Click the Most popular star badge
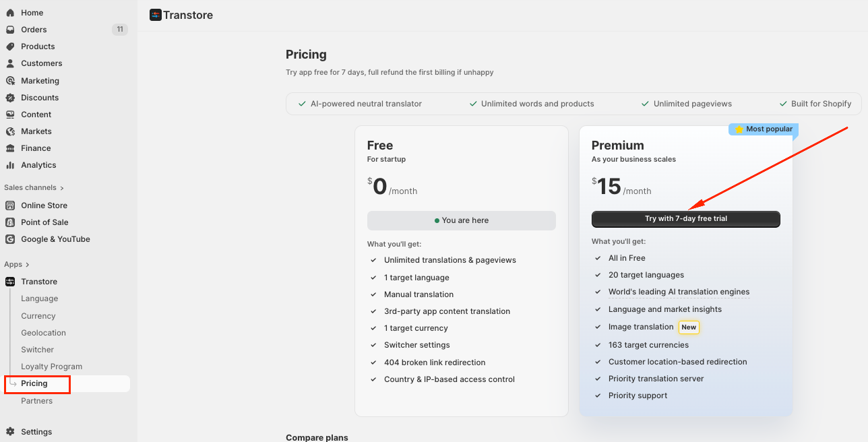This screenshot has width=868, height=442. pos(763,129)
